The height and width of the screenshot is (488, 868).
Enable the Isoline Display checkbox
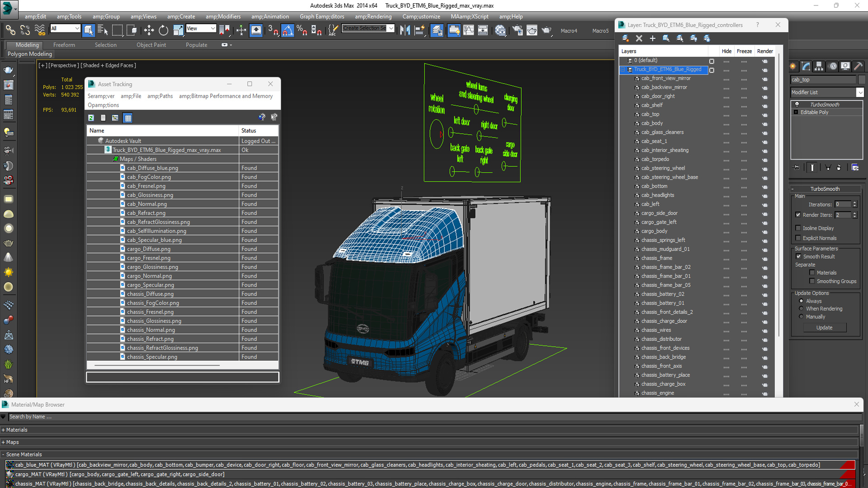798,228
